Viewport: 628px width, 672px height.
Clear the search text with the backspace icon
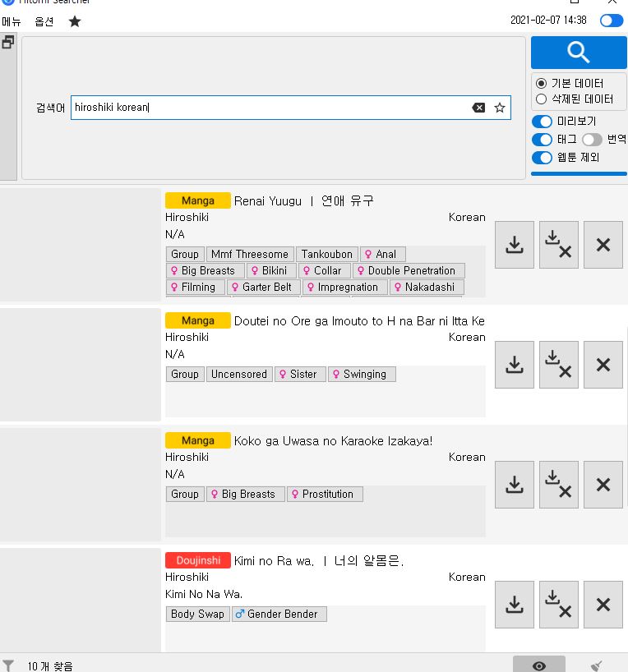[478, 108]
